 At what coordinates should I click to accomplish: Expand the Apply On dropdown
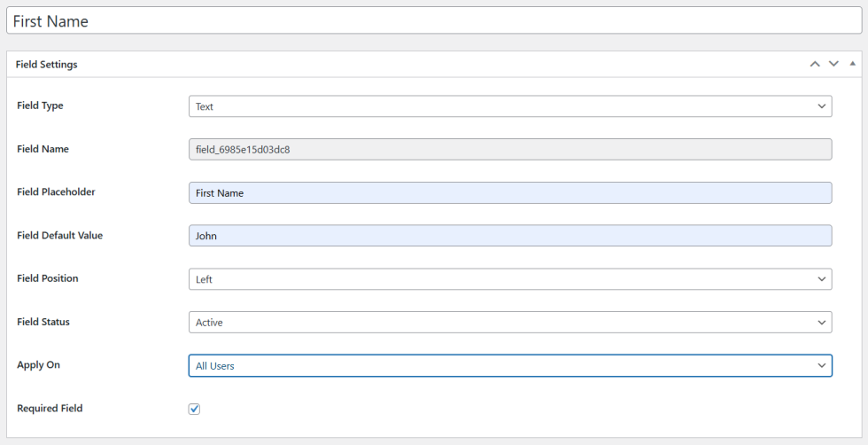tap(509, 365)
